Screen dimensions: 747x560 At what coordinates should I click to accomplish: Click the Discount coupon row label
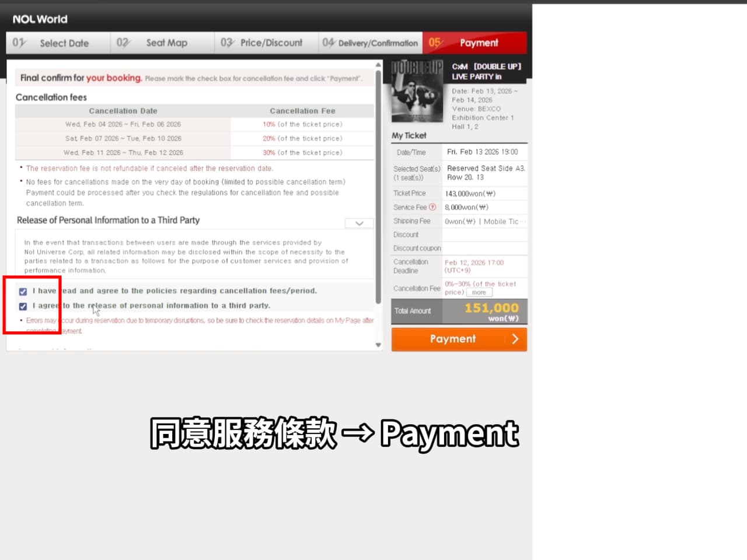pos(417,248)
